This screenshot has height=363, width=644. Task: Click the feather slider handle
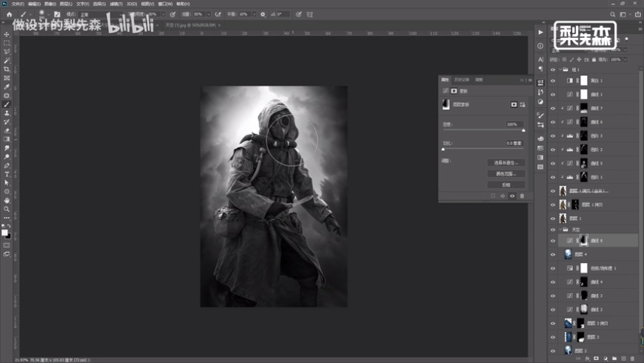coord(443,149)
